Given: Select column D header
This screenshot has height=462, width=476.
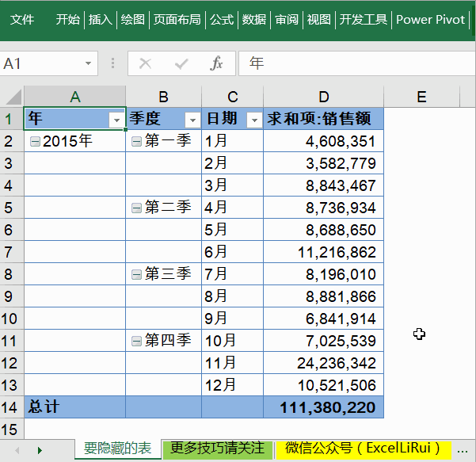Looking at the screenshot, I should (324, 97).
